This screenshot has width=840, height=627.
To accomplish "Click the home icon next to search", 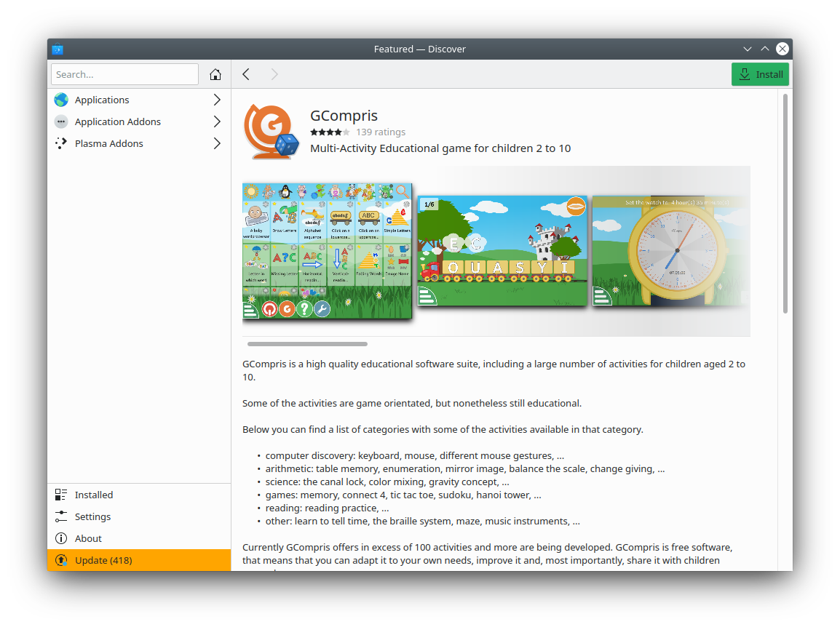I will tap(215, 74).
